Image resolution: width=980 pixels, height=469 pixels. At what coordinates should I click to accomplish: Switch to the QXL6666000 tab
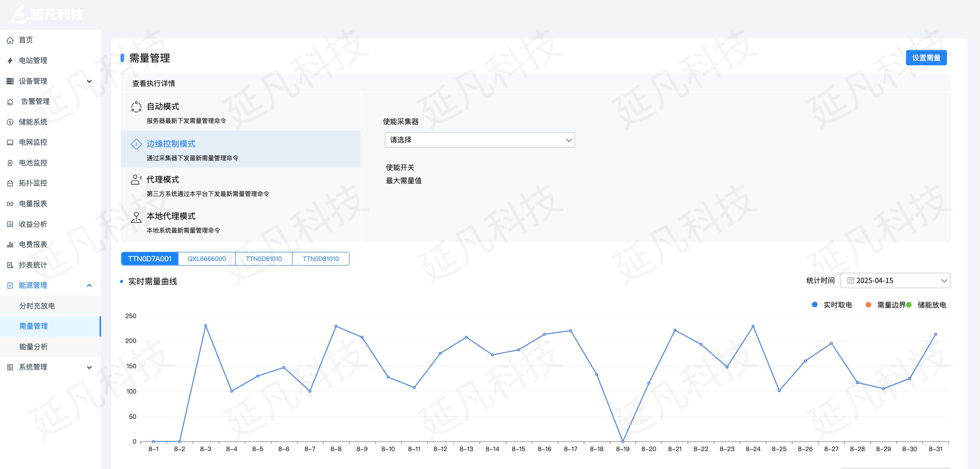[x=207, y=259]
